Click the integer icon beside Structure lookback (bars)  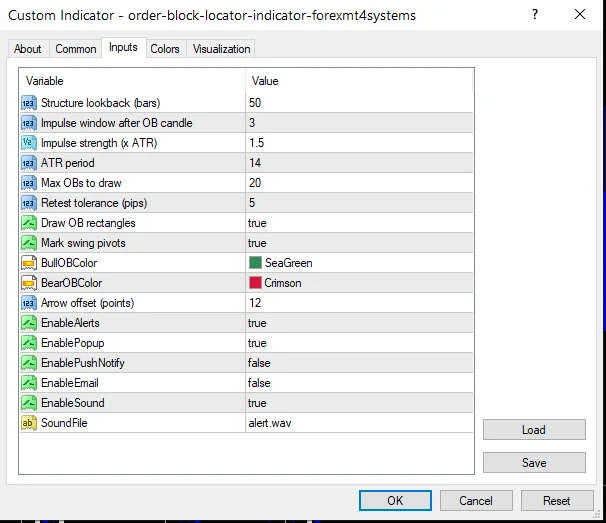tap(29, 103)
